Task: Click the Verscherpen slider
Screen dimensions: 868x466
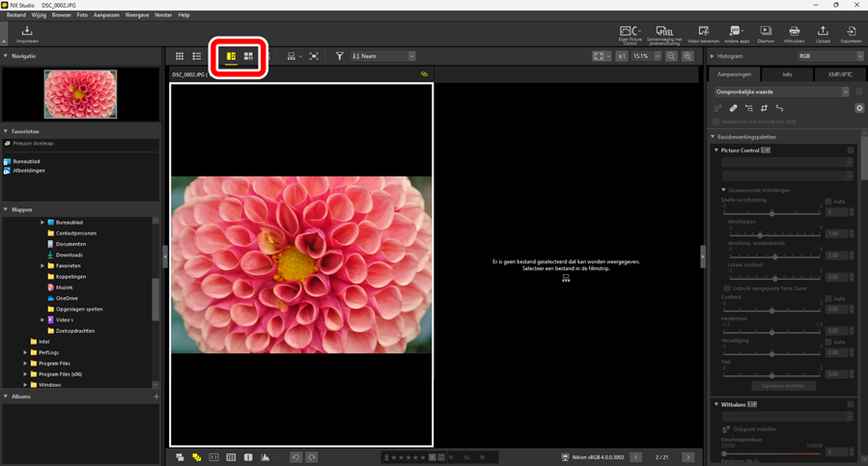Action: tap(760, 234)
